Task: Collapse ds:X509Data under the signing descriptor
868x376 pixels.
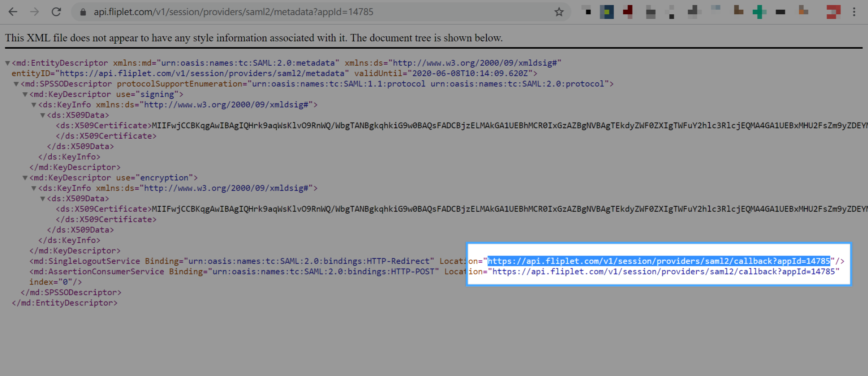Action: pyautogui.click(x=43, y=115)
